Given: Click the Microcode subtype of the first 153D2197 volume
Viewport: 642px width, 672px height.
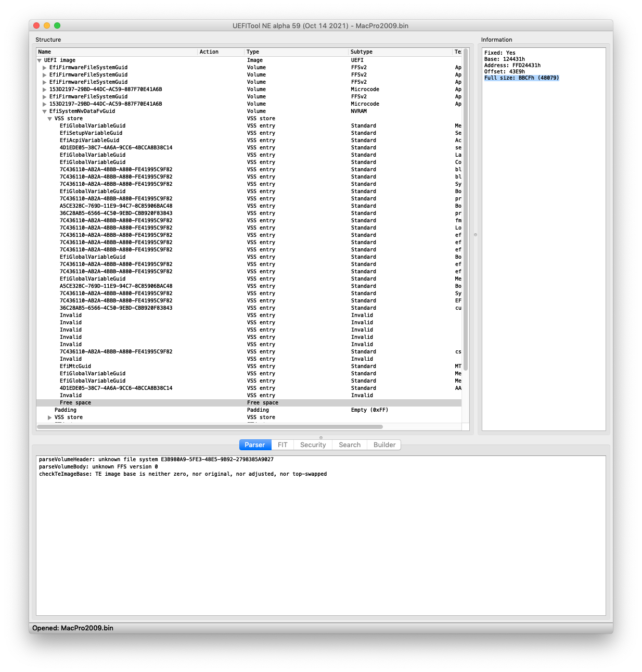Looking at the screenshot, I should (365, 90).
